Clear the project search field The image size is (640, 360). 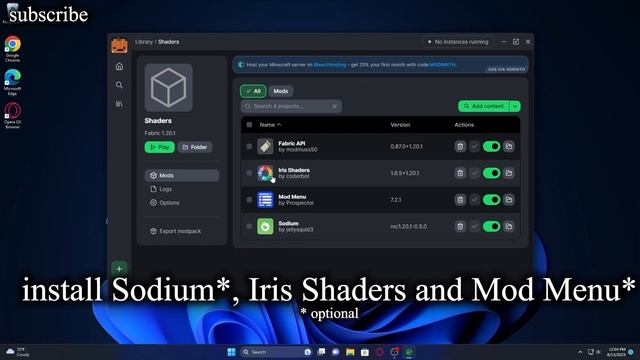tap(335, 106)
